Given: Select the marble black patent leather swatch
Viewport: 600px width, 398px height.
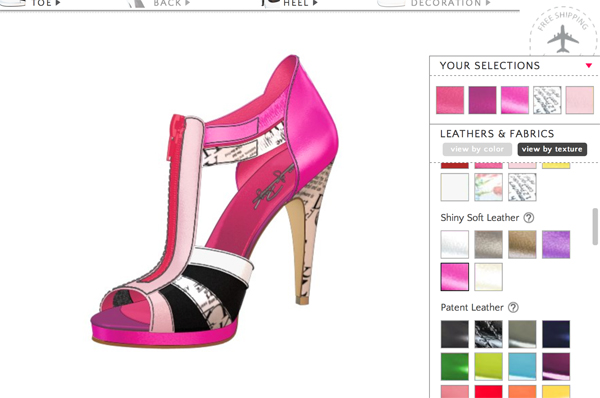Looking at the screenshot, I should coord(488,334).
